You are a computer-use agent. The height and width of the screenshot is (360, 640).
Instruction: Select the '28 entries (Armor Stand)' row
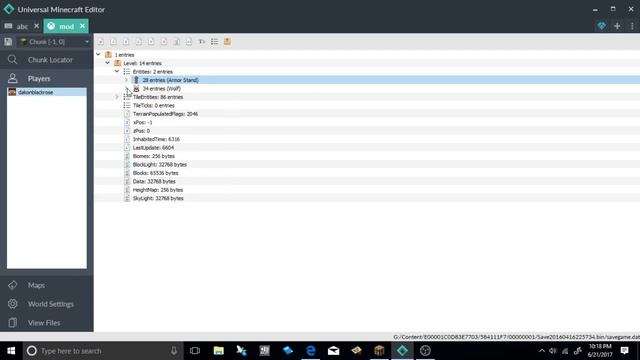click(367, 80)
